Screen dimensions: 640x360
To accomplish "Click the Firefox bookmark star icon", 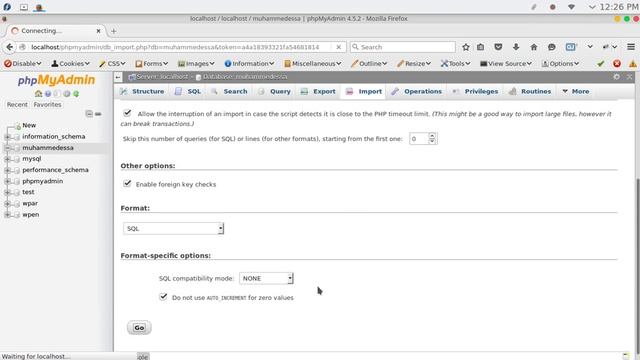I will [466, 47].
